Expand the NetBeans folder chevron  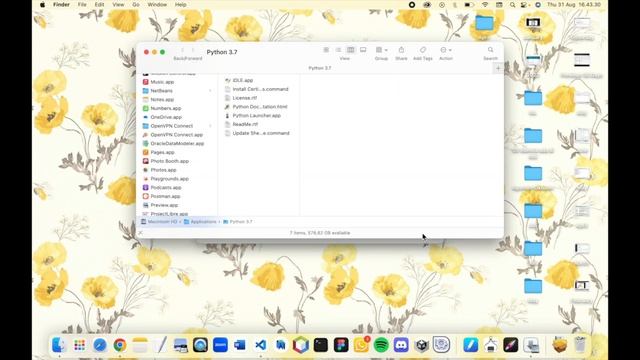pos(211,91)
